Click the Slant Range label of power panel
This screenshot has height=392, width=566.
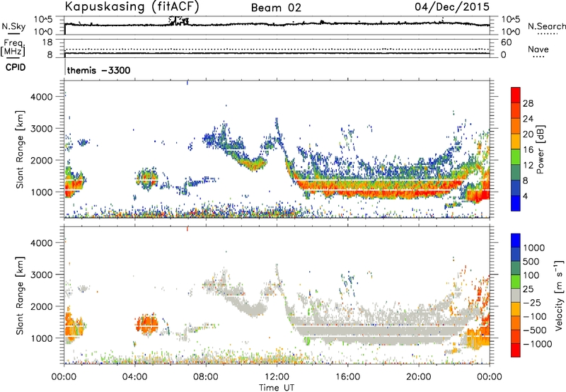20,149
